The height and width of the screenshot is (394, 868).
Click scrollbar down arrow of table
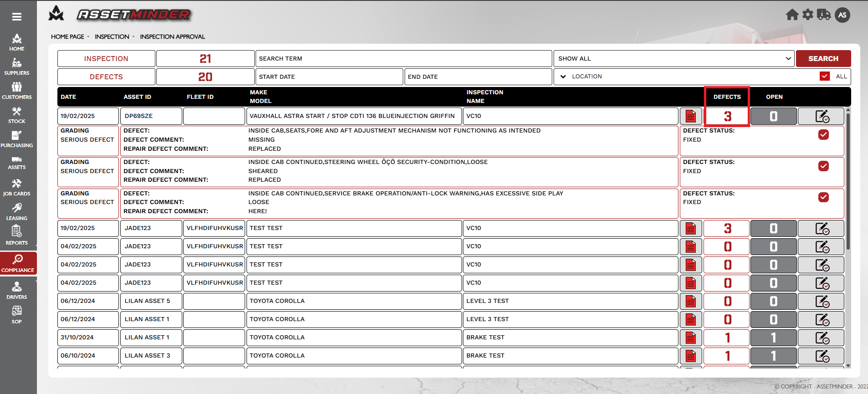[x=848, y=366]
